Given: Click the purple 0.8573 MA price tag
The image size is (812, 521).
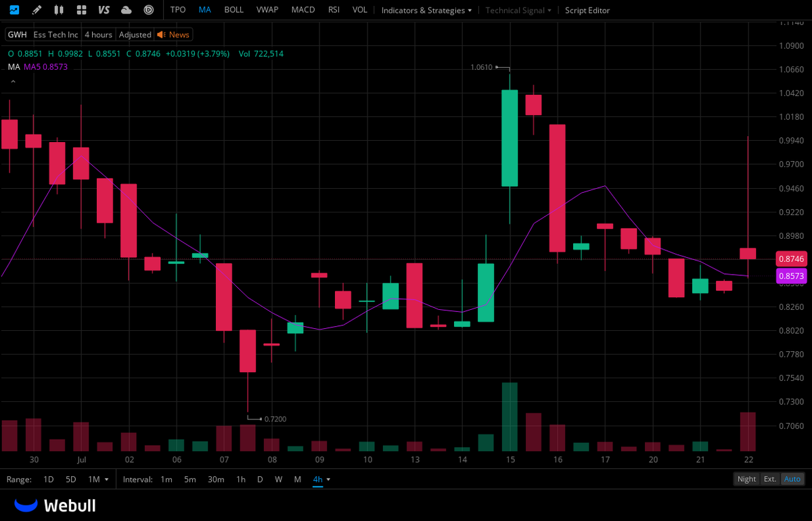Looking at the screenshot, I should [791, 276].
